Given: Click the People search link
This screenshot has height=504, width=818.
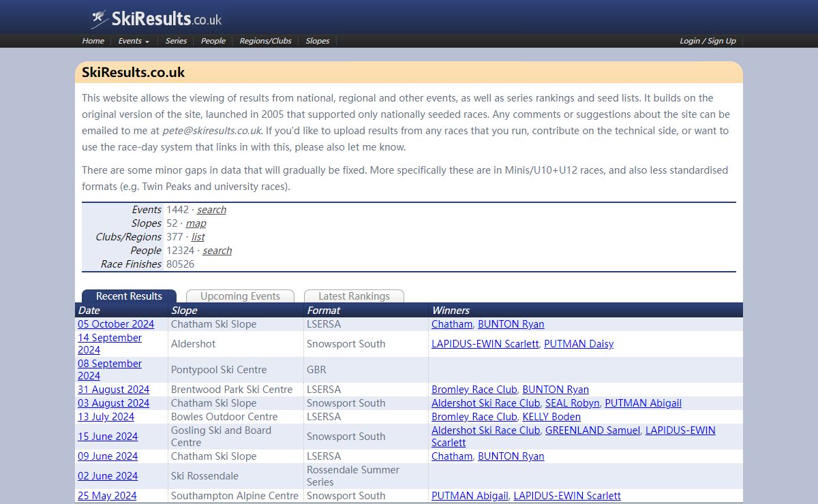Looking at the screenshot, I should tap(217, 251).
